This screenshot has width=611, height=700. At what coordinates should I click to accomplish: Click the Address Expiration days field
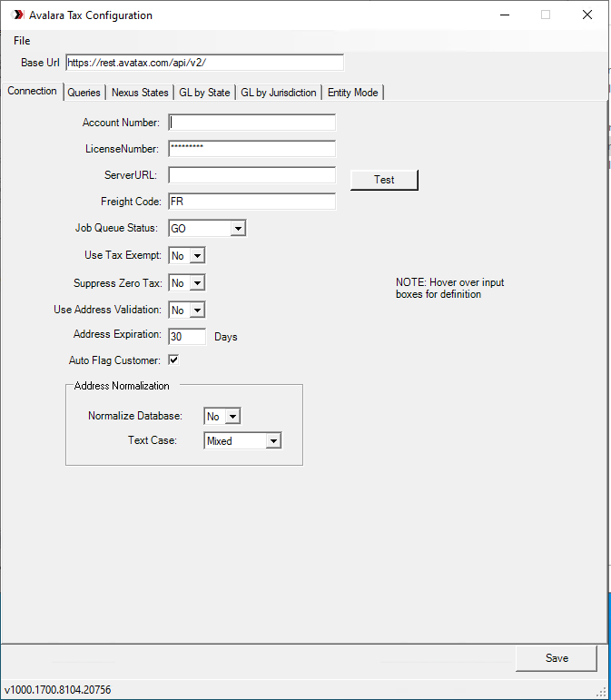pos(187,337)
